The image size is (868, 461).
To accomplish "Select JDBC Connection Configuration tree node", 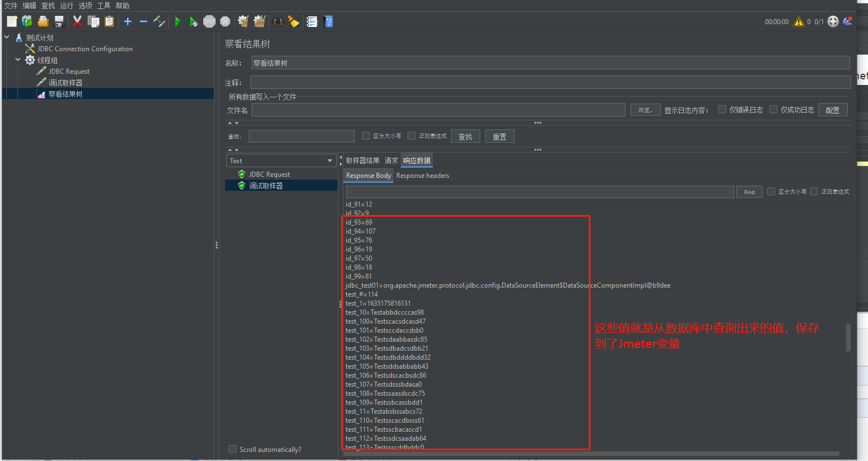I will tap(85, 49).
